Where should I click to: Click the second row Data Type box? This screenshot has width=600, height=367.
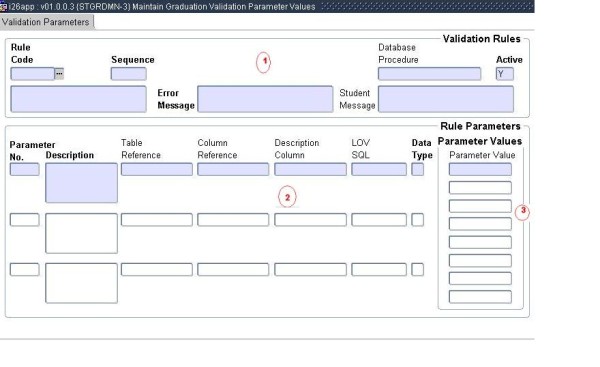point(417,220)
